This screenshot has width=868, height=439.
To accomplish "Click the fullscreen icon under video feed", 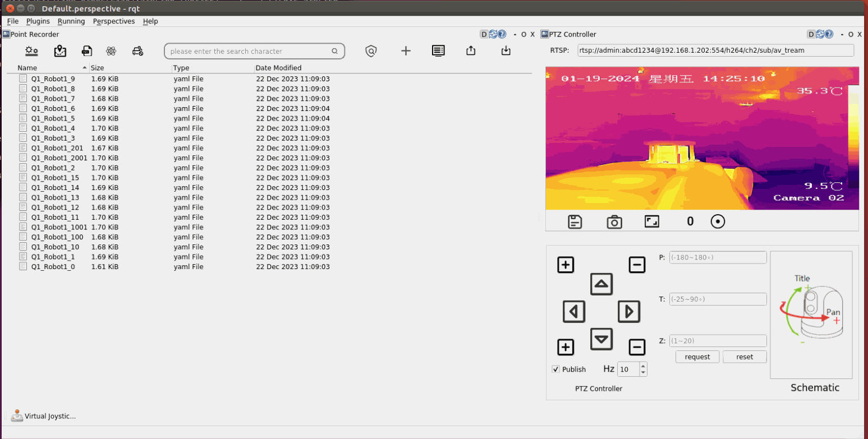I will pyautogui.click(x=651, y=221).
